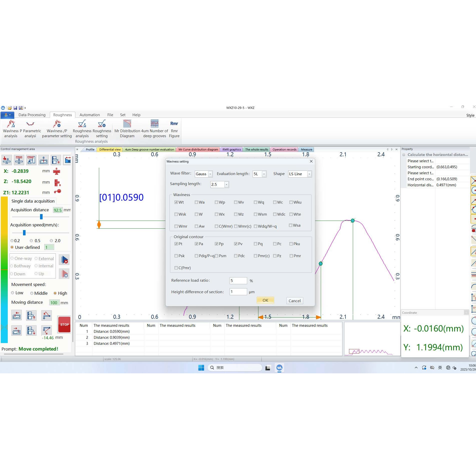Viewport: 476px width, 476px height.
Task: Confirm Waviness setting with OK
Action: click(x=265, y=300)
